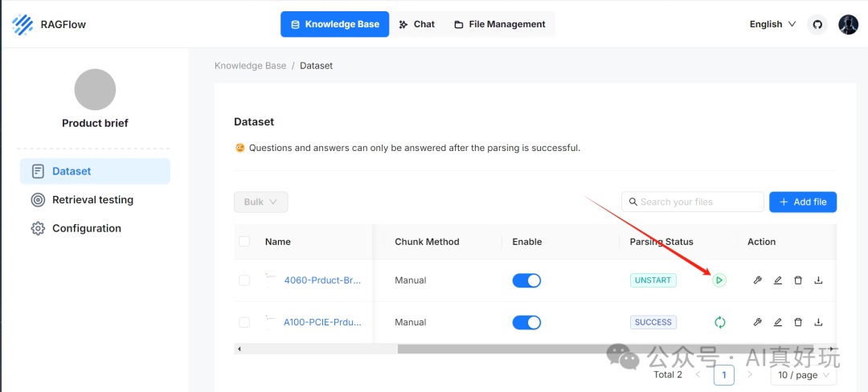The image size is (868, 392).
Task: Open the GitHub icon link
Action: click(x=817, y=24)
